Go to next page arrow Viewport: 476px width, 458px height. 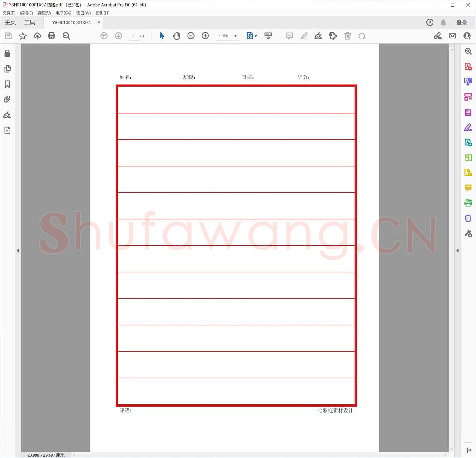point(118,36)
